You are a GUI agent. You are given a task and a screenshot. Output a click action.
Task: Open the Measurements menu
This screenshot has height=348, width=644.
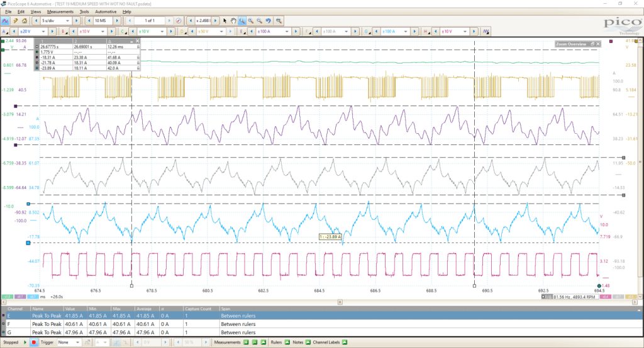pyautogui.click(x=60, y=11)
